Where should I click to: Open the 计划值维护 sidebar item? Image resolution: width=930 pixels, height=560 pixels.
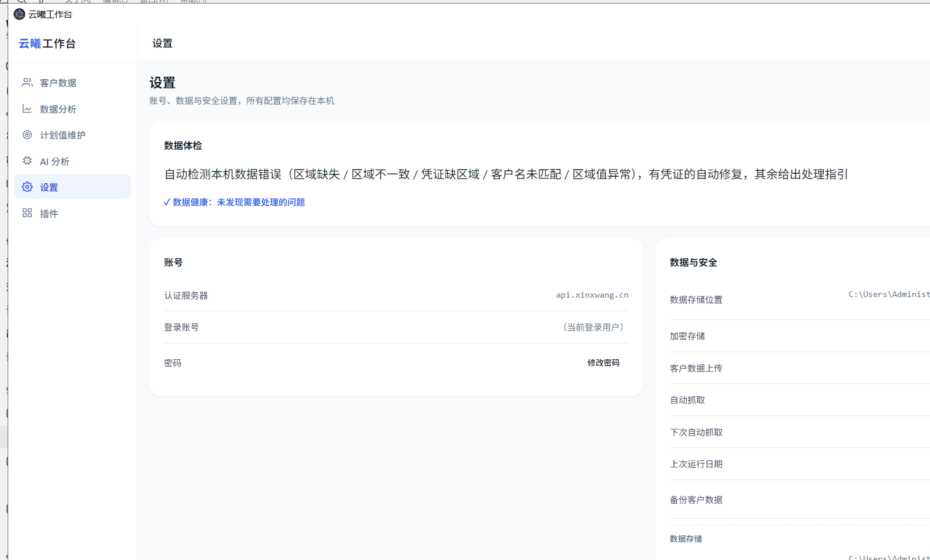(72, 135)
